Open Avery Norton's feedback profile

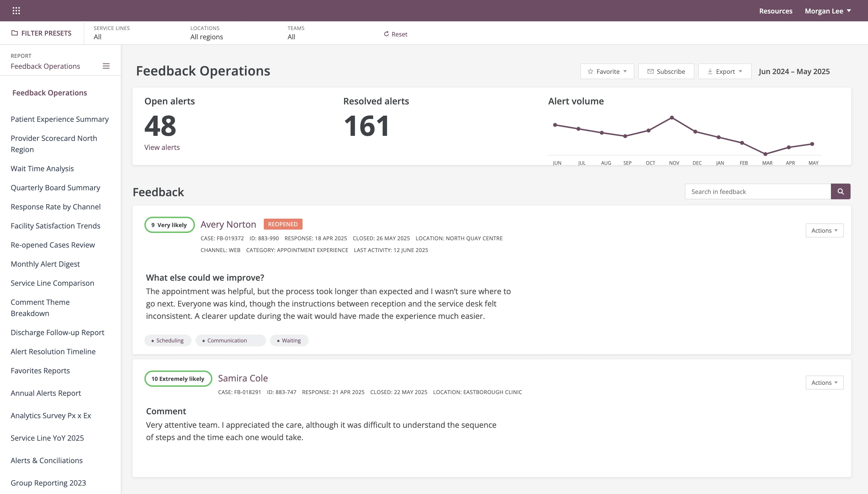(228, 225)
